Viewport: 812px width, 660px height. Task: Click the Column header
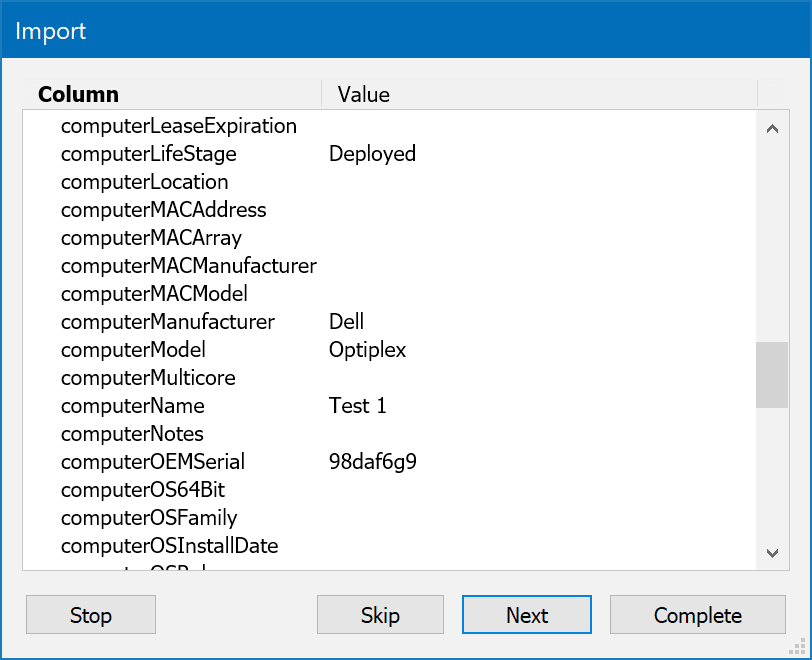(x=77, y=94)
